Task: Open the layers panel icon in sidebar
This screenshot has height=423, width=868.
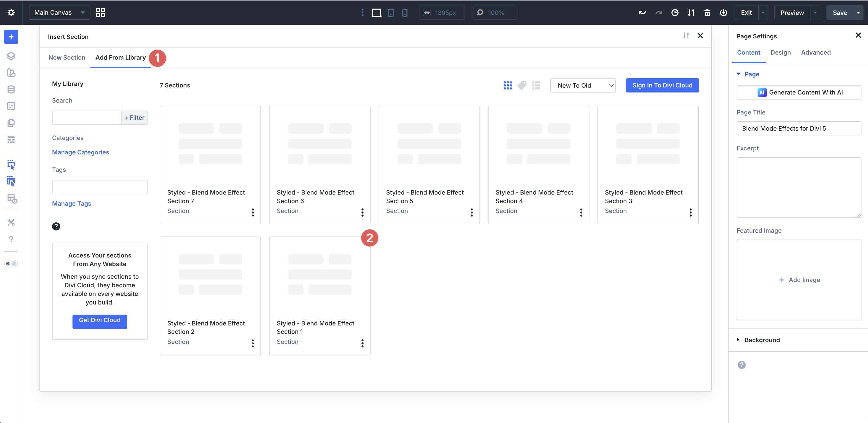Action: [x=11, y=56]
